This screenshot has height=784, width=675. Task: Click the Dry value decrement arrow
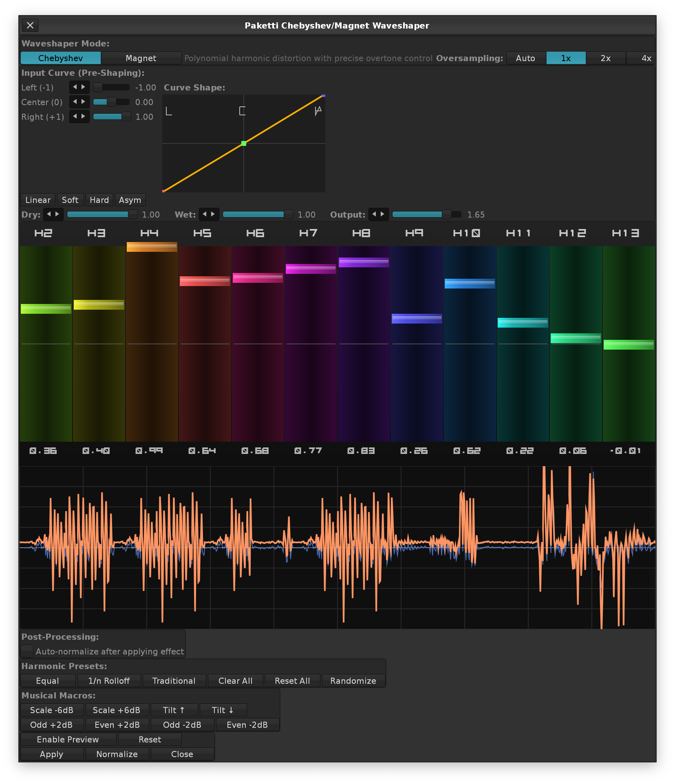(49, 214)
